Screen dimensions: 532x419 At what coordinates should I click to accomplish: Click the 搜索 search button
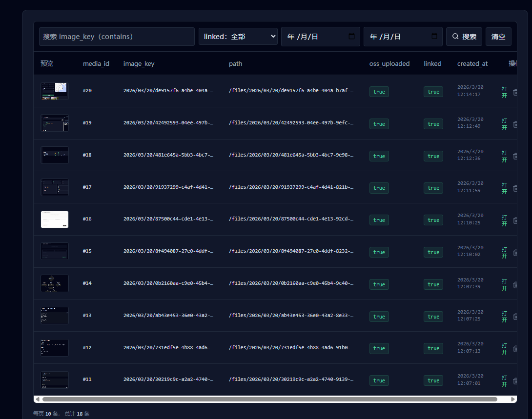click(464, 37)
